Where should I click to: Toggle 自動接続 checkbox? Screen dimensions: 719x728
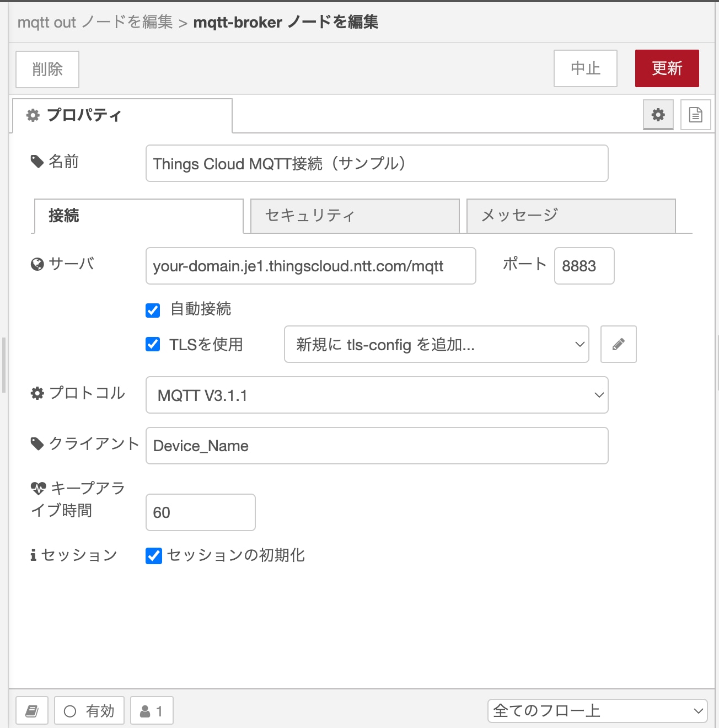pyautogui.click(x=153, y=310)
